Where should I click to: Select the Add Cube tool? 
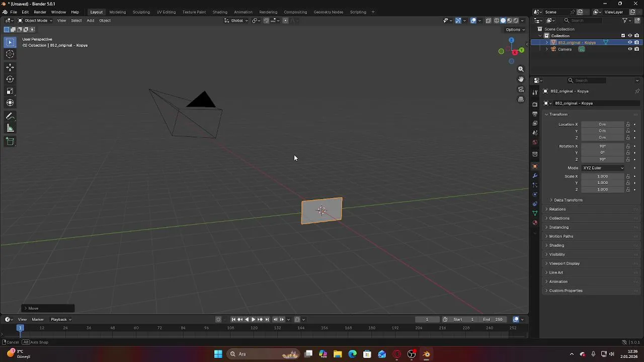[10, 141]
